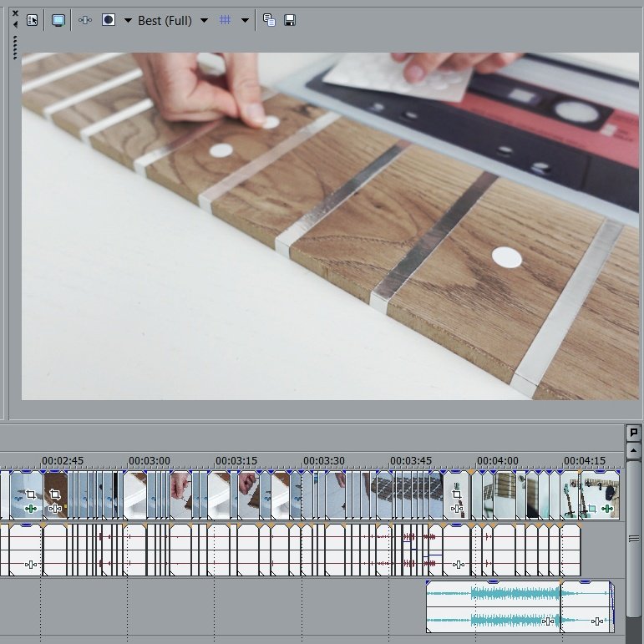
Task: Open green Event FX on last video clip
Action: 607,509
